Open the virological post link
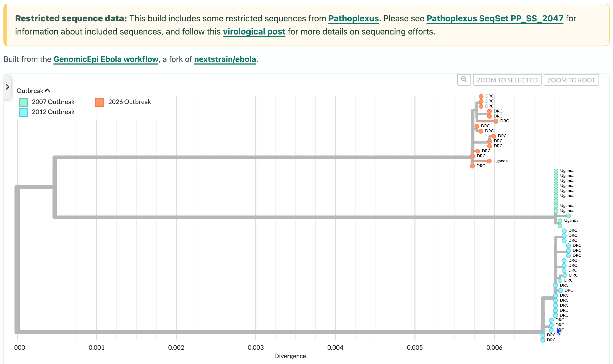Viewport: 613px width, 364px height. (x=254, y=32)
